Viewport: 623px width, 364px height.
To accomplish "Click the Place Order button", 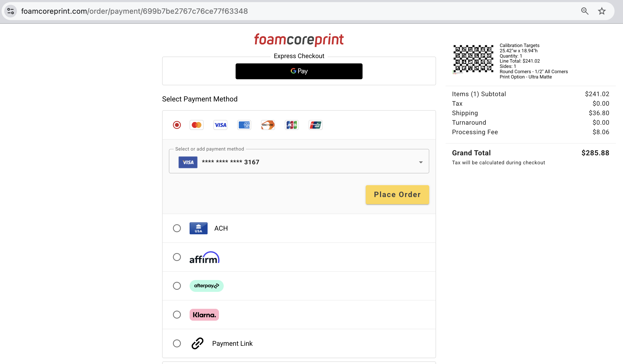I will coord(397,195).
